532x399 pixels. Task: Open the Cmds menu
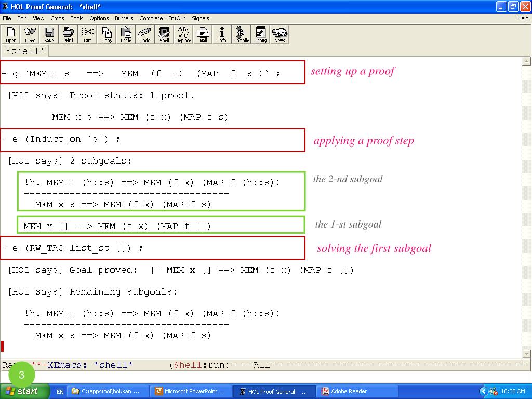click(57, 18)
